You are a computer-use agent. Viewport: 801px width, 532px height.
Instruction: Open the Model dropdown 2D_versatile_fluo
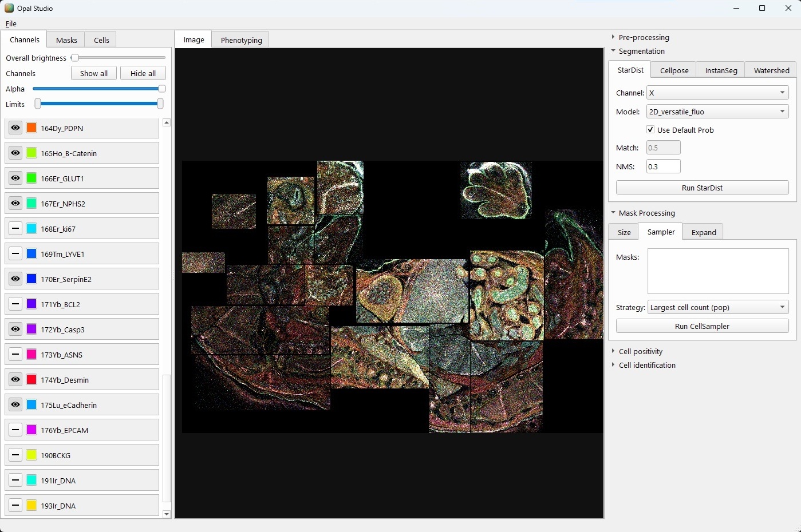tap(717, 112)
